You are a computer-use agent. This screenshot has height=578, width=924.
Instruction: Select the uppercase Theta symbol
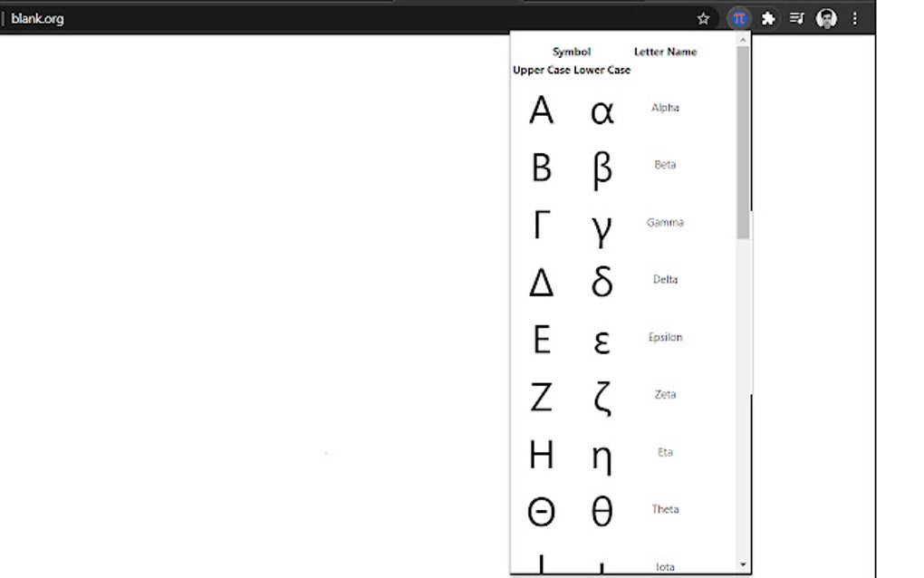click(541, 510)
